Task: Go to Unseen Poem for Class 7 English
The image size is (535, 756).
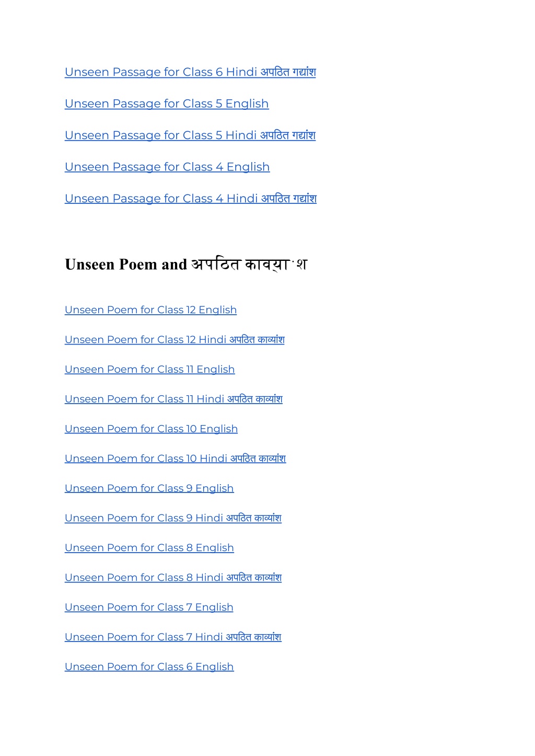Action: pyautogui.click(x=149, y=608)
